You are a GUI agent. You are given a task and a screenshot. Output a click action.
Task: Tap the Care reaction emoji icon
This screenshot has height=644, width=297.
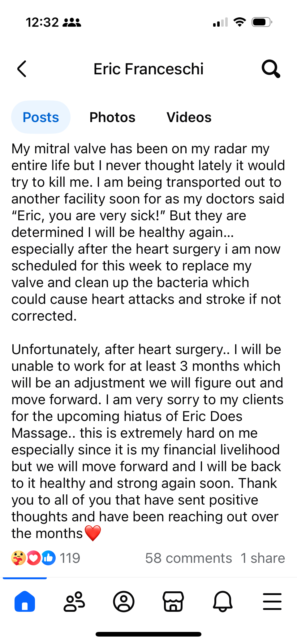point(18,558)
